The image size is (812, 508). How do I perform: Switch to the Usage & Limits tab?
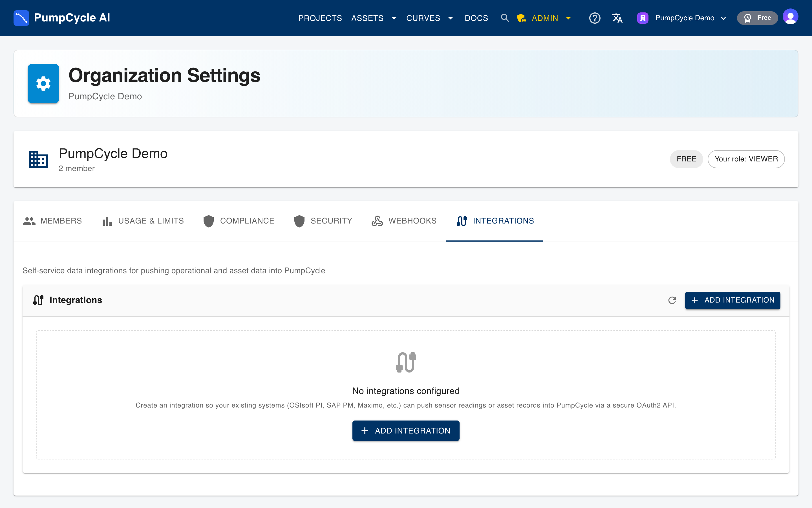tap(143, 221)
